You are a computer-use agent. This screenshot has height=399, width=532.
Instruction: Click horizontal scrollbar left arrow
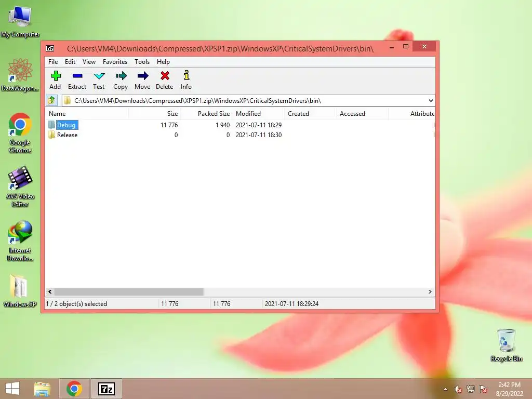pyautogui.click(x=50, y=292)
